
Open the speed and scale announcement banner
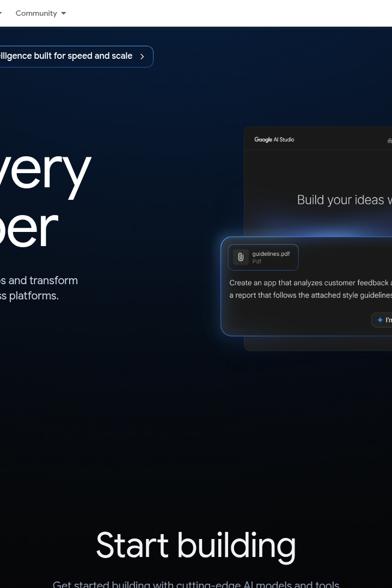click(77, 57)
